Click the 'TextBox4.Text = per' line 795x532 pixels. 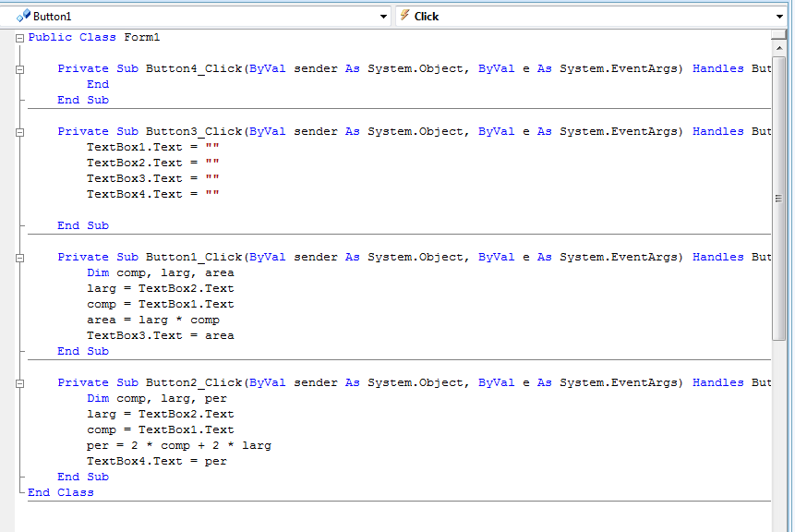(x=157, y=462)
